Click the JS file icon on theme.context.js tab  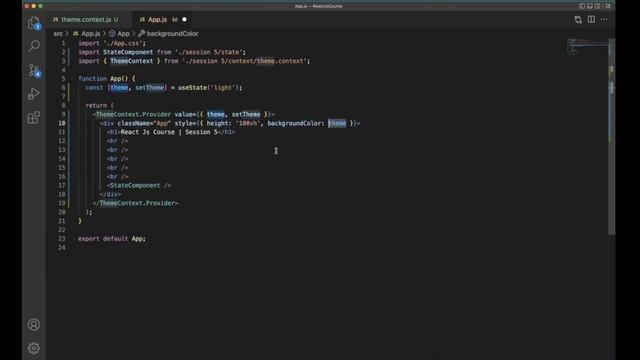pos(56,20)
